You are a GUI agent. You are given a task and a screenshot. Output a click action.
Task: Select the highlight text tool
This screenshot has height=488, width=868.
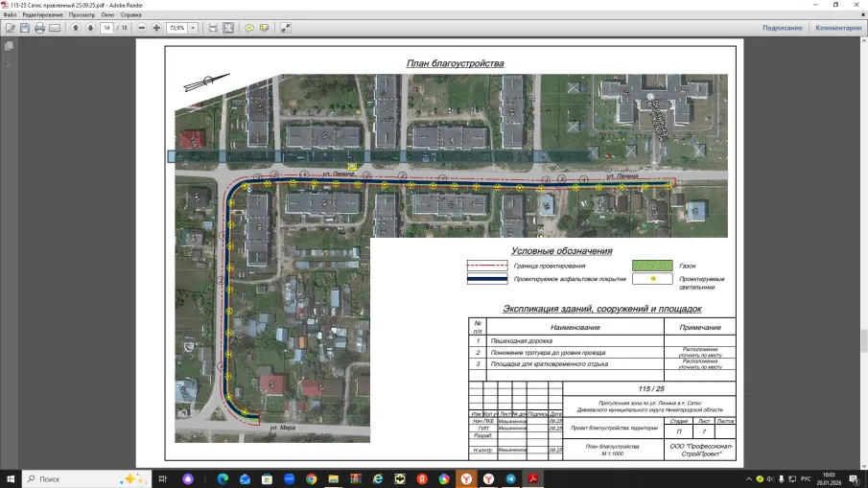pos(264,28)
